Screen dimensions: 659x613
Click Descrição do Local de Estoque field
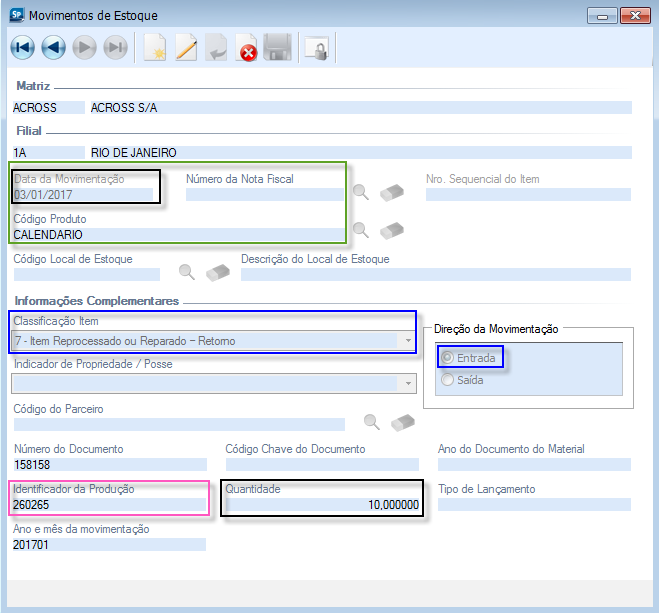(436, 274)
